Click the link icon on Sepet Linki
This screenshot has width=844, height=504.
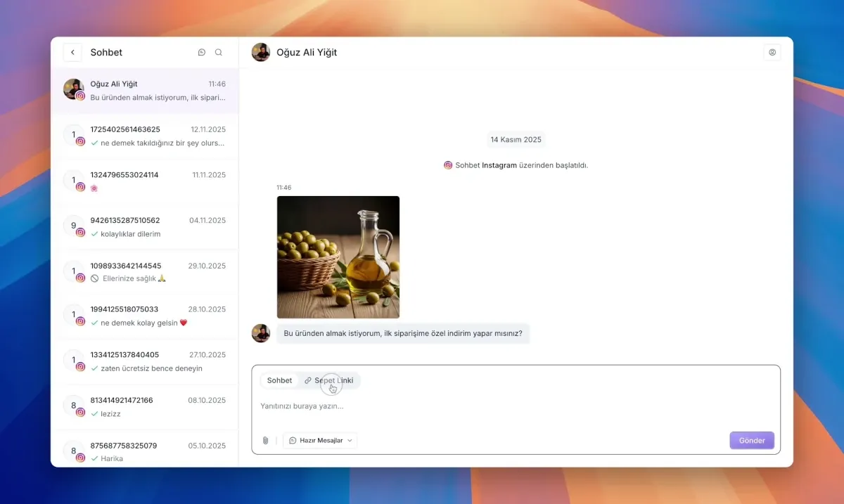pos(307,380)
